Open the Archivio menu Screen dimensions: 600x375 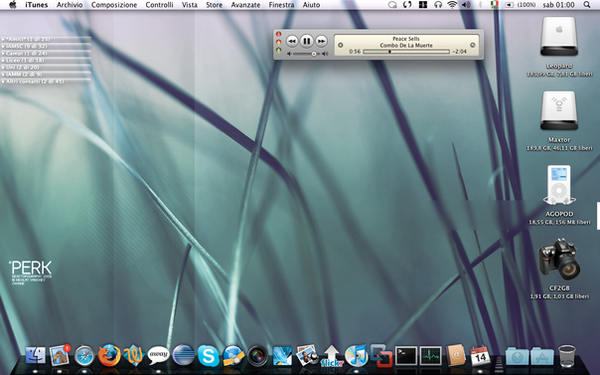pyautogui.click(x=70, y=5)
